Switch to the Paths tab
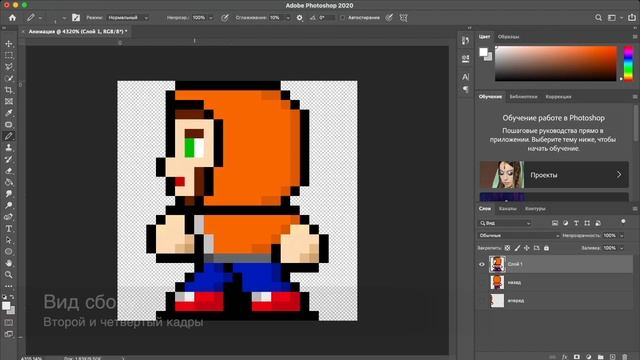The height and width of the screenshot is (360, 640). click(x=535, y=209)
